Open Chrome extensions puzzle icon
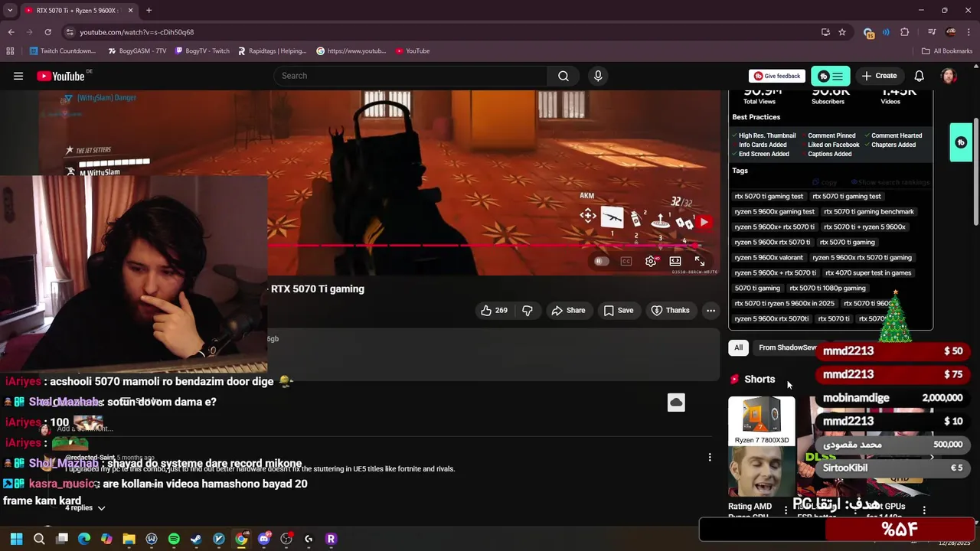980x551 pixels. click(904, 32)
